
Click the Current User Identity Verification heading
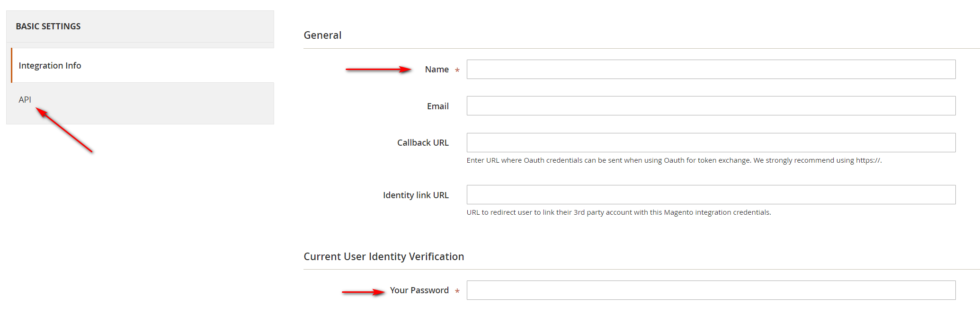pos(383,256)
